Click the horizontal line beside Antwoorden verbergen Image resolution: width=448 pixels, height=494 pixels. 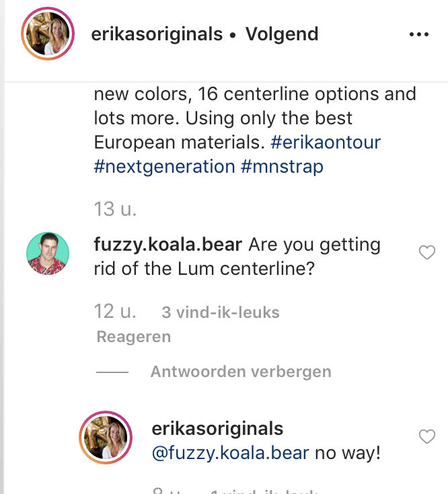pos(112,372)
